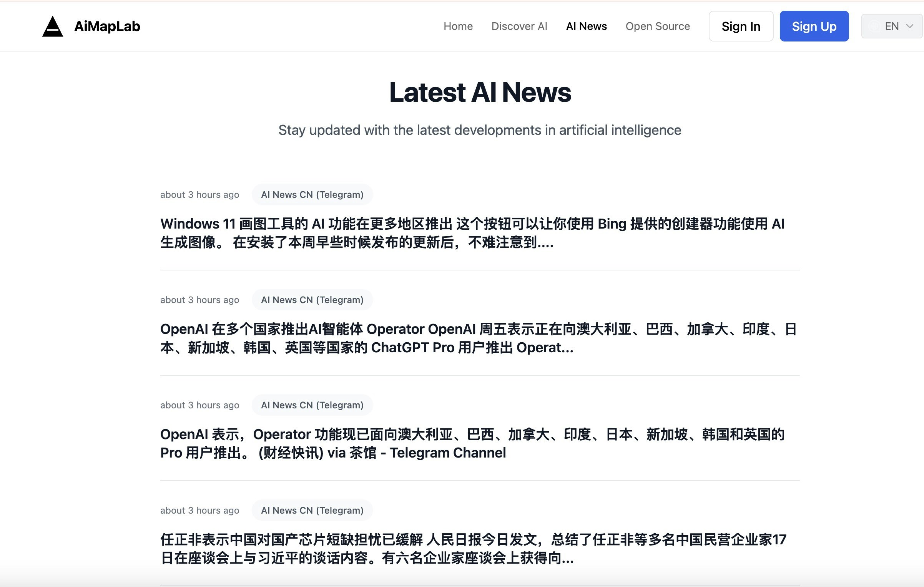Open the Open Source nav item
The image size is (924, 587).
point(657,26)
